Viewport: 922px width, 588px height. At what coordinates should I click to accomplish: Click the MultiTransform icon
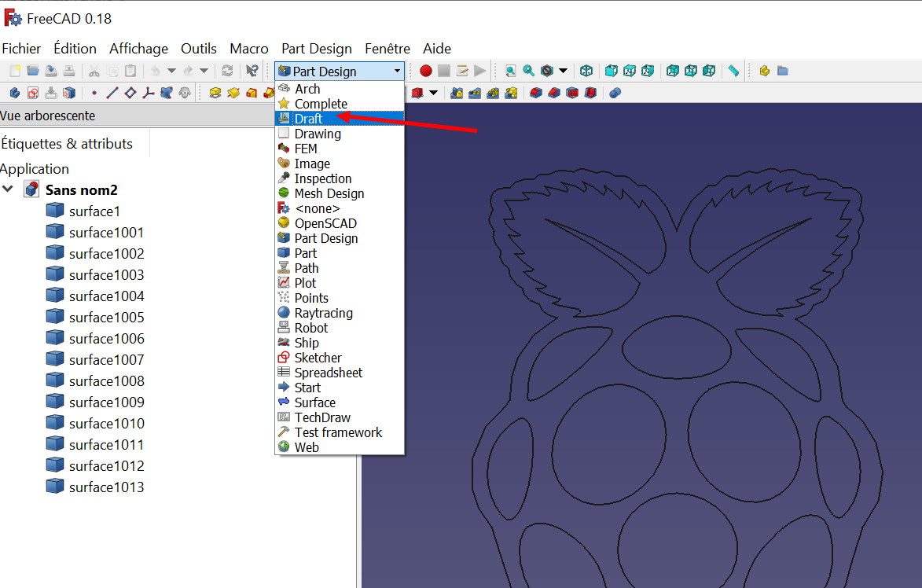512,93
